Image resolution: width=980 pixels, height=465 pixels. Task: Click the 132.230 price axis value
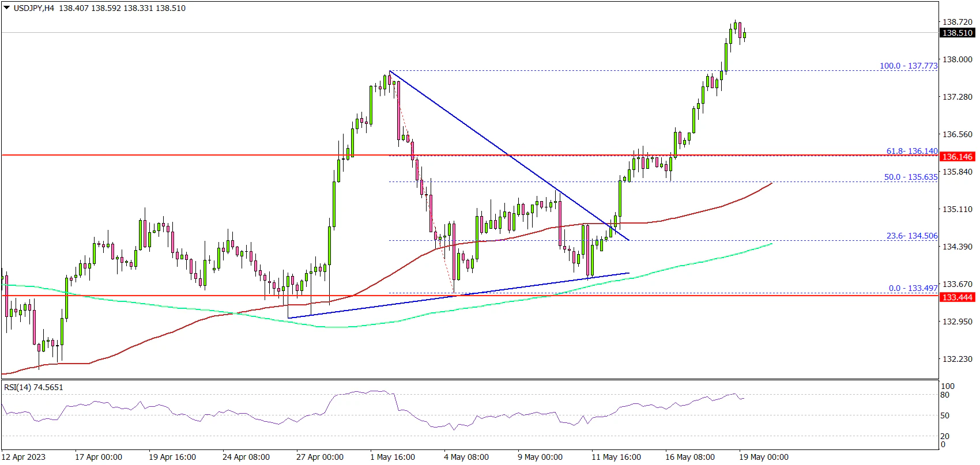click(x=956, y=359)
